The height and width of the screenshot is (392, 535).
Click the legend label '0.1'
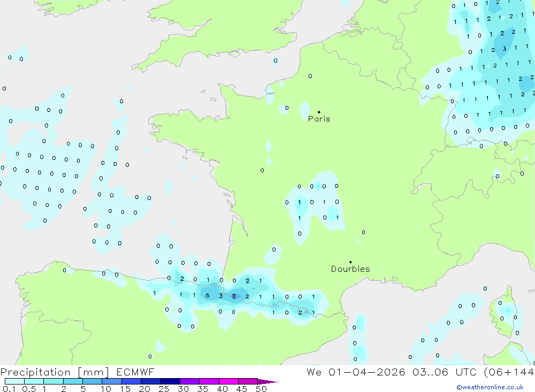(9, 389)
